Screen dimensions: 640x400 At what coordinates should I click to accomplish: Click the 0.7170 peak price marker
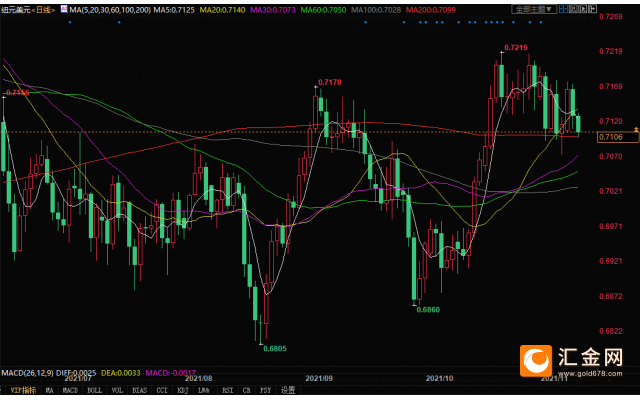coord(330,82)
